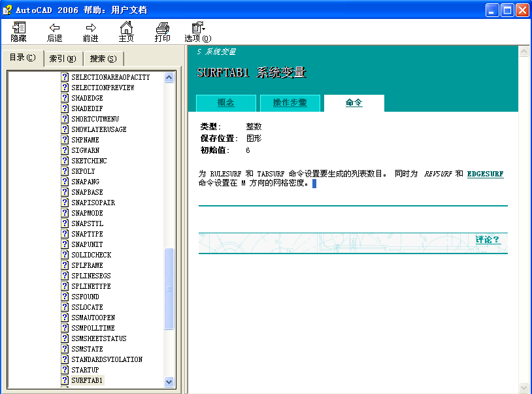The width and height of the screenshot is (532, 394).
Task: Click the contents tree scroll down arrow
Action: (169, 382)
